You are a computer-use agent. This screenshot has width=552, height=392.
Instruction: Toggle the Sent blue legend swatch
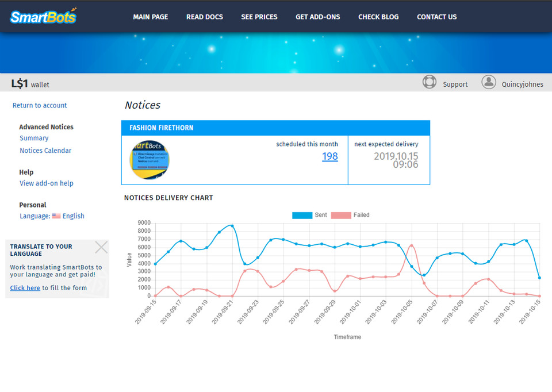[x=302, y=215]
